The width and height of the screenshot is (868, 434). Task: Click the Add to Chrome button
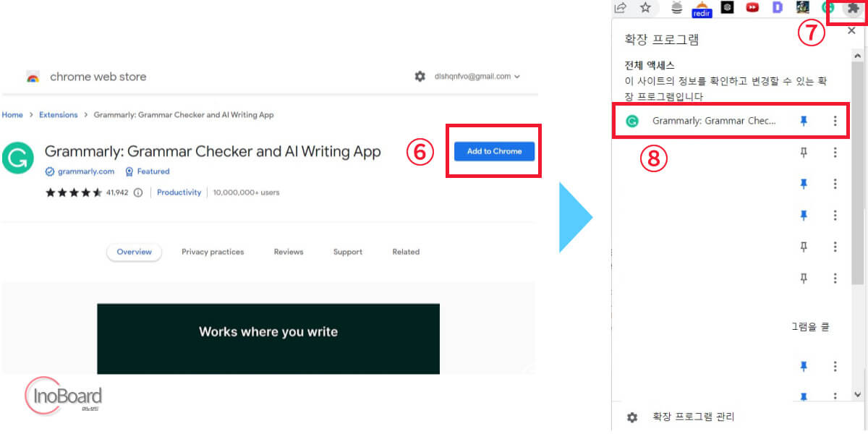(x=494, y=151)
